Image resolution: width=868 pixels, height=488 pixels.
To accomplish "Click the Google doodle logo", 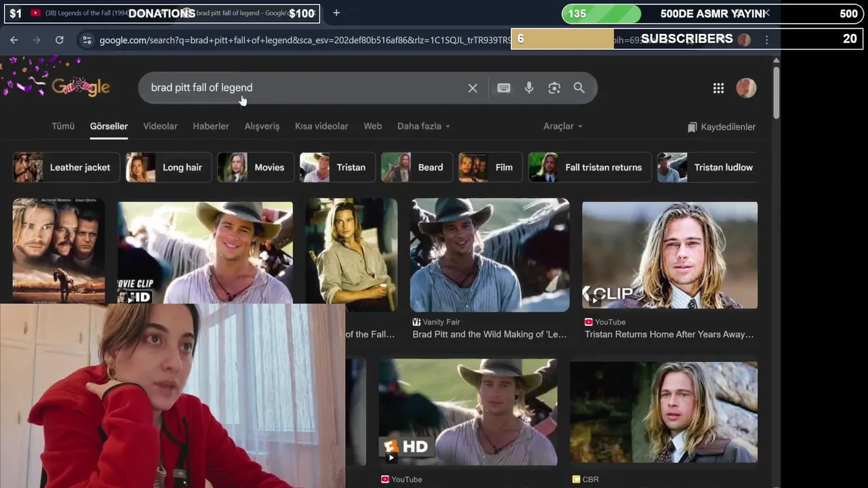I will (81, 87).
